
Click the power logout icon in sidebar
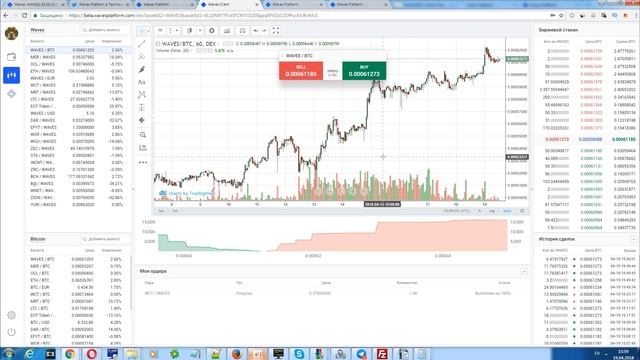[x=11, y=332]
